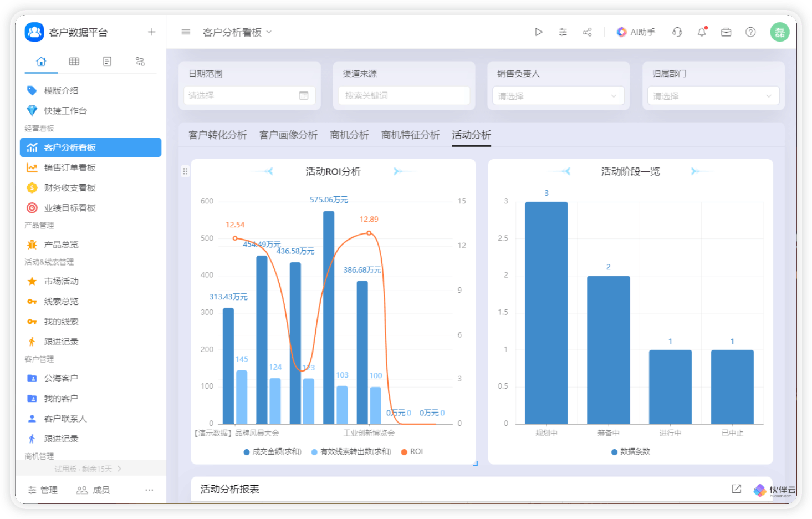Click the briefcase icon in top bar
Image resolution: width=812 pixels, height=519 pixels.
726,32
